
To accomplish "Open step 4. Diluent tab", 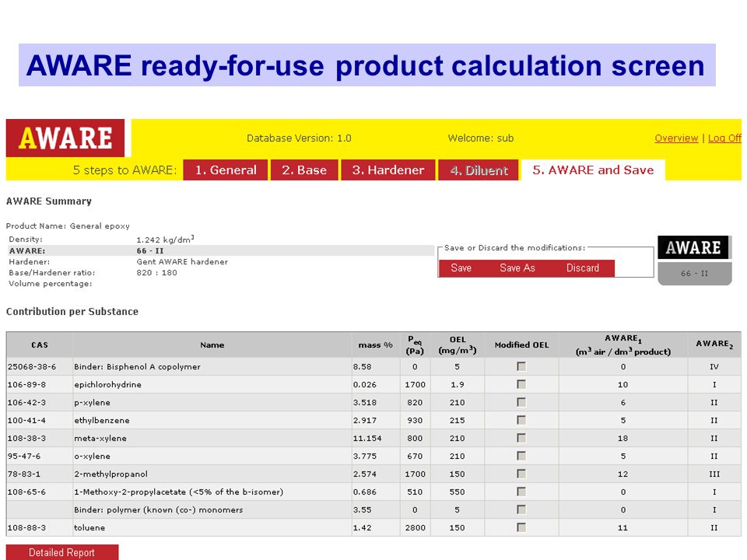I will coord(479,170).
